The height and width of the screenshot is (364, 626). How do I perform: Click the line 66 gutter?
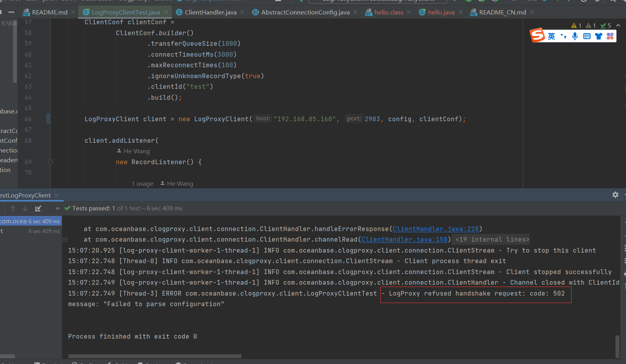[x=28, y=119]
